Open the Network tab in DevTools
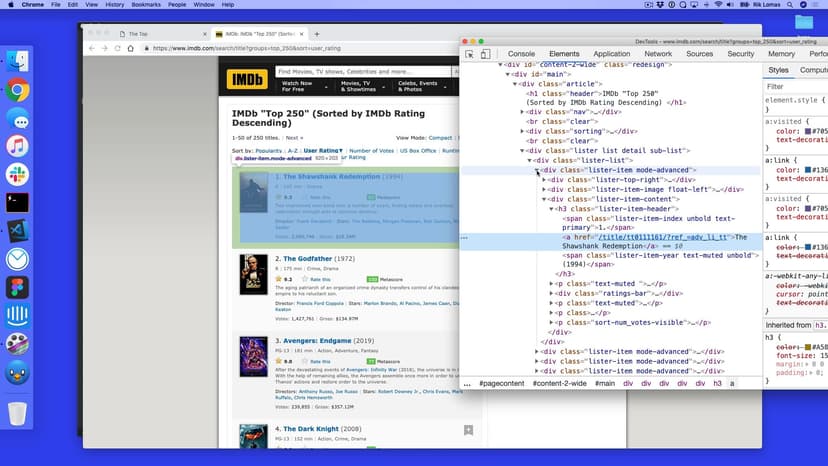The width and height of the screenshot is (828, 466). click(x=658, y=54)
